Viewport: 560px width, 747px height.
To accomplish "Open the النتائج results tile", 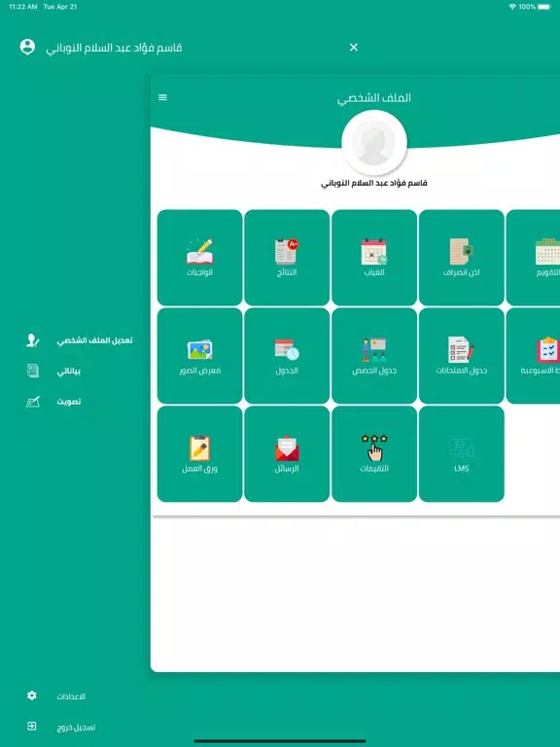I will coord(287,258).
